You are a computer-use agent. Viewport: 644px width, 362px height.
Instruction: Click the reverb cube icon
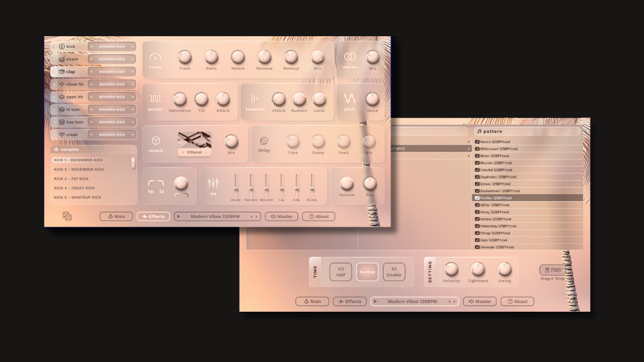(155, 140)
